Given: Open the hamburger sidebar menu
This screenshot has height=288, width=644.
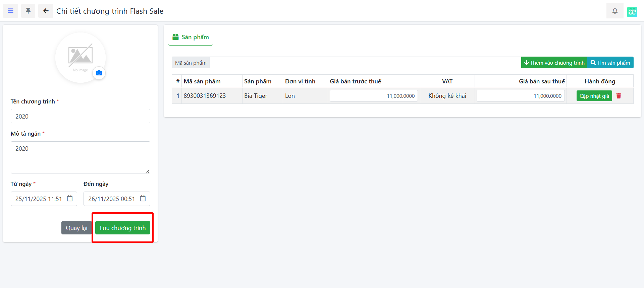Looking at the screenshot, I should 11,11.
